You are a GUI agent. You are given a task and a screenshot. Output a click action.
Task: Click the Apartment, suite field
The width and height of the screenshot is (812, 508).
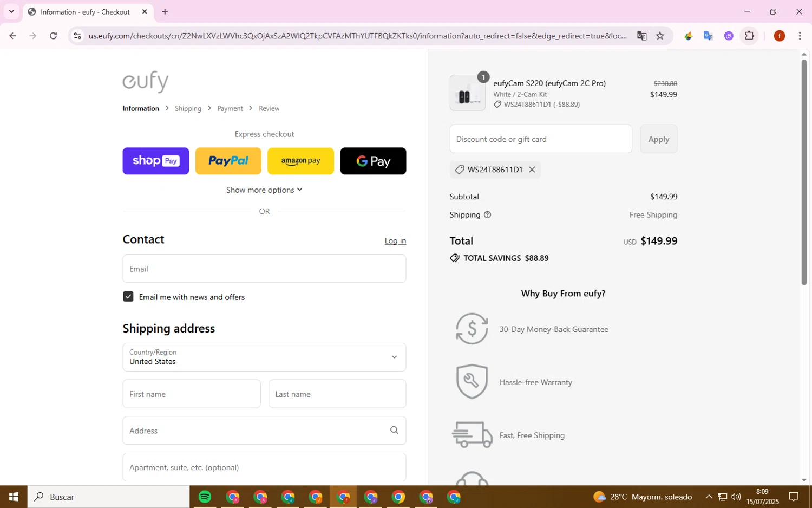click(x=264, y=467)
